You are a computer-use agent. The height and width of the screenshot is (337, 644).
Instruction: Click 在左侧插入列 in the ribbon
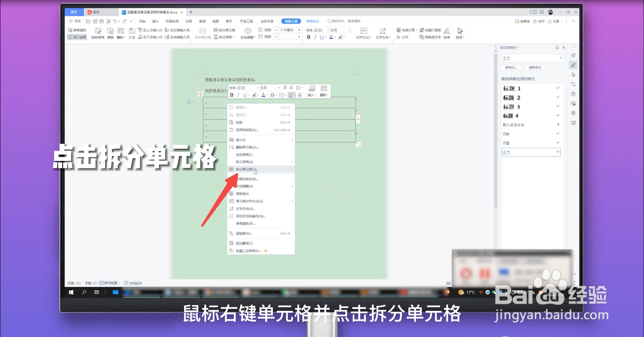click(177, 30)
